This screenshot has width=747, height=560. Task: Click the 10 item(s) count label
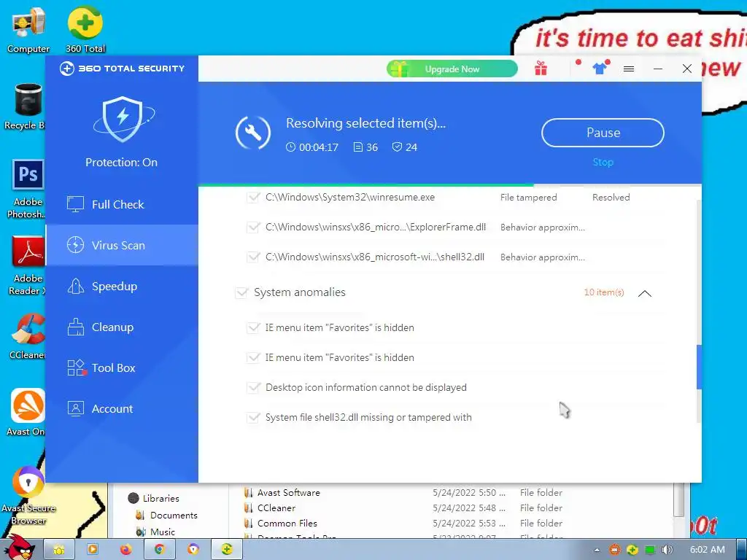pyautogui.click(x=603, y=292)
